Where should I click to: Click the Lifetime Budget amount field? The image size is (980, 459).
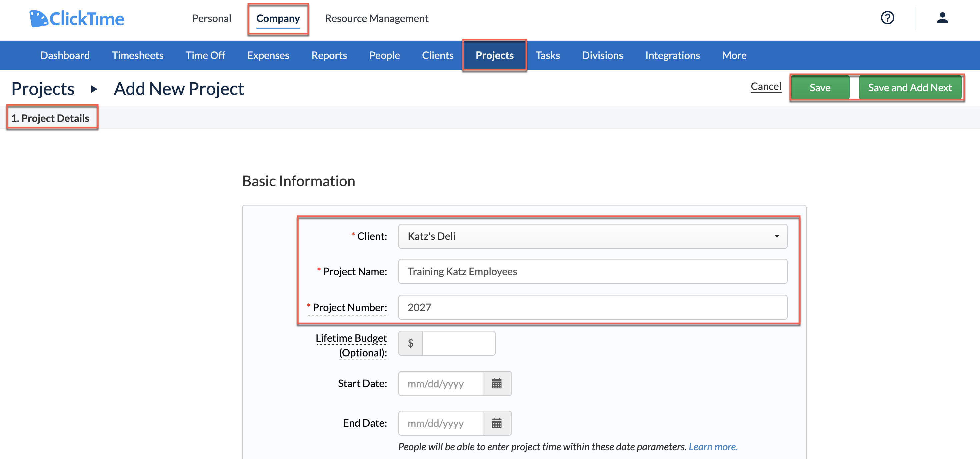(x=458, y=343)
